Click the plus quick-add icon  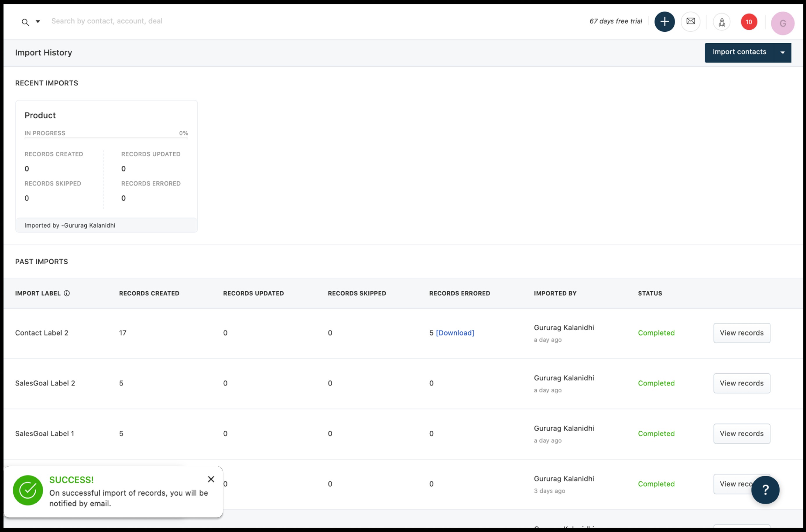click(664, 22)
